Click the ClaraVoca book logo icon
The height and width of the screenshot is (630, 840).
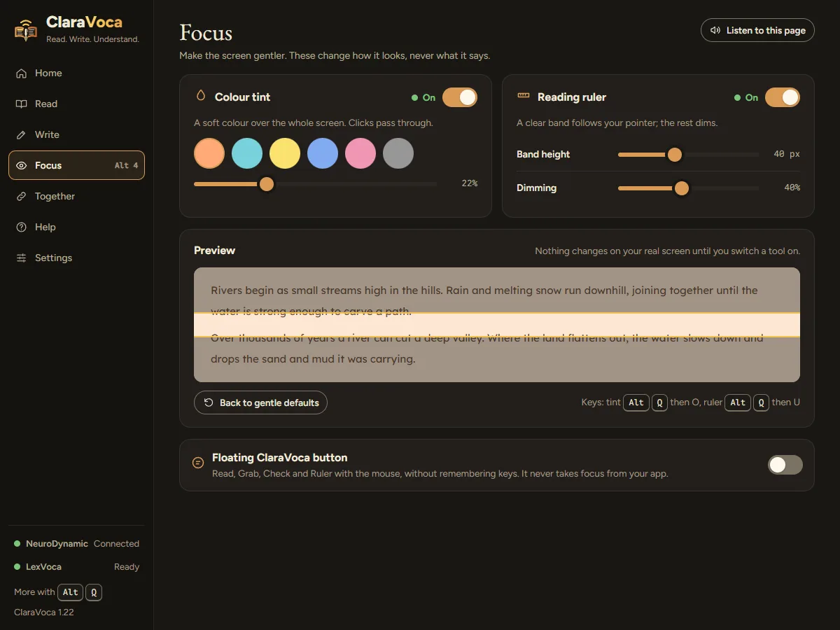tap(26, 30)
